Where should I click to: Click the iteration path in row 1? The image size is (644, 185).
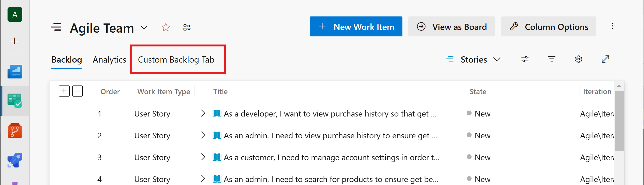[597, 114]
